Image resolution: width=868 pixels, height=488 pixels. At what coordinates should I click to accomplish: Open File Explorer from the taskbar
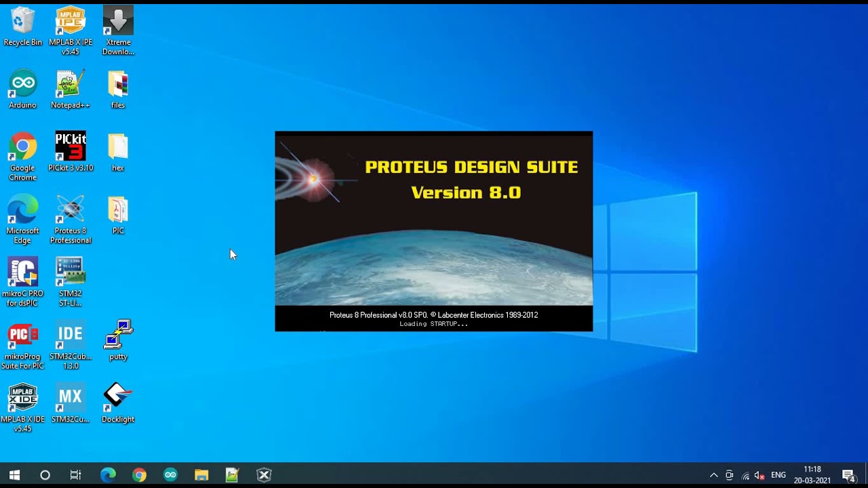tap(201, 475)
